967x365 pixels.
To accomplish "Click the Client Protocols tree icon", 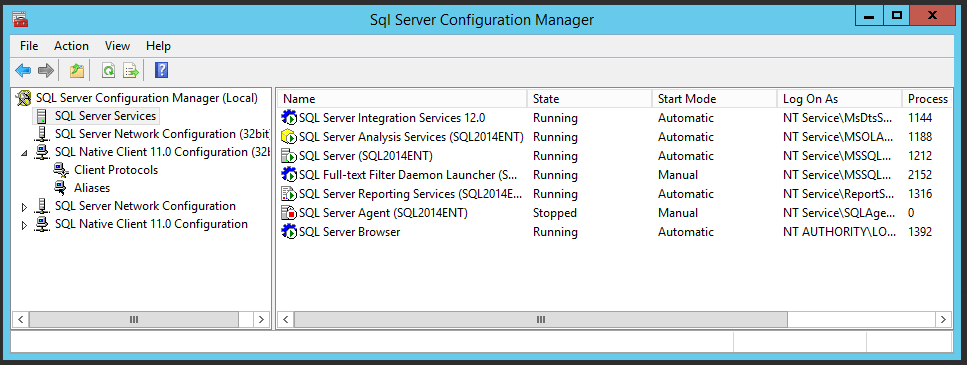I will point(61,170).
